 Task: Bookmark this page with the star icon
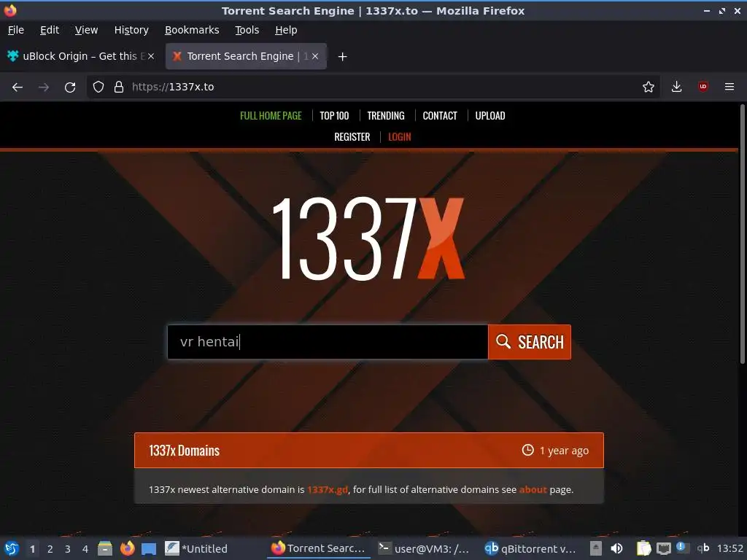coord(648,87)
